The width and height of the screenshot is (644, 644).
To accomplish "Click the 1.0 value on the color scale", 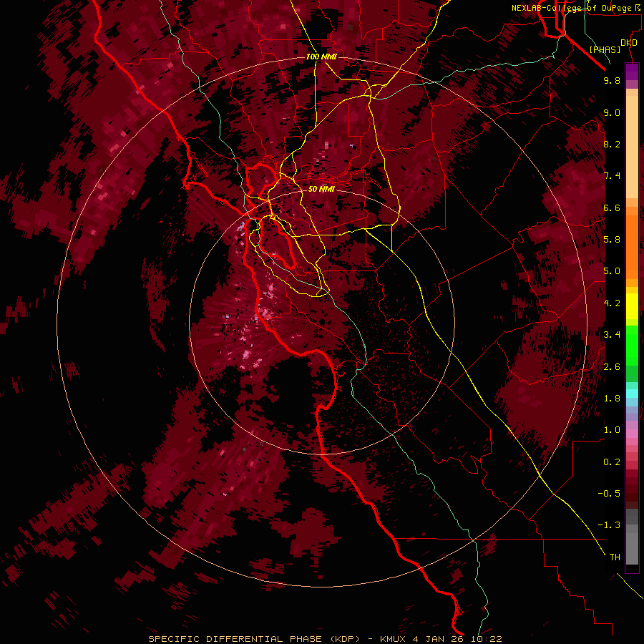I will [612, 430].
